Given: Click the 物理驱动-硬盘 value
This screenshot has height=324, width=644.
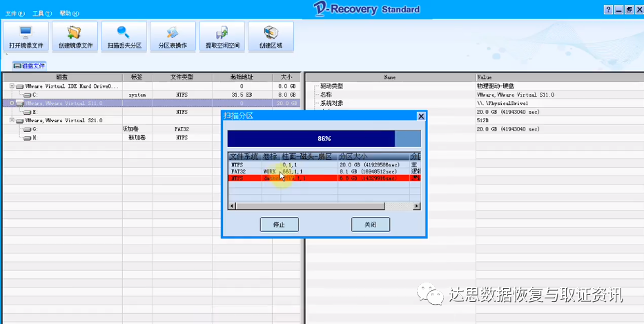Looking at the screenshot, I should tap(494, 86).
